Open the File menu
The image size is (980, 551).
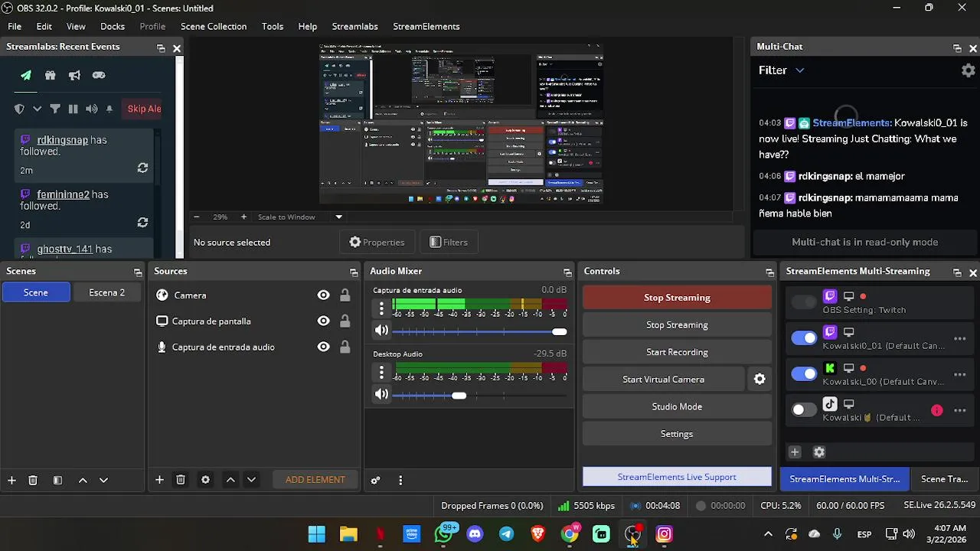[15, 26]
